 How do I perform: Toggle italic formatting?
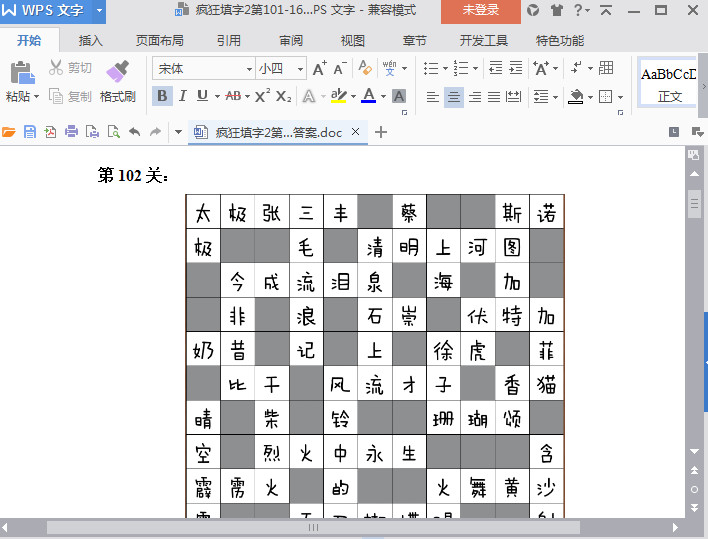[x=182, y=96]
